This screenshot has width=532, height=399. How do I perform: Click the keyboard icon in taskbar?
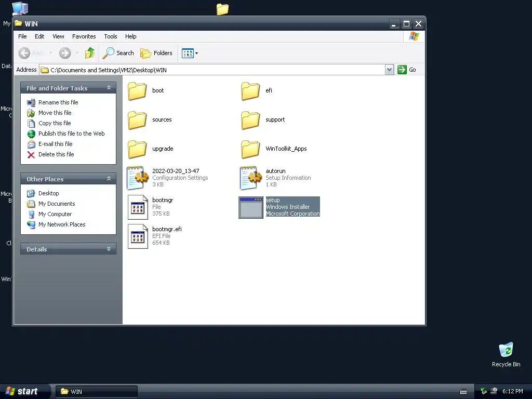click(463, 392)
